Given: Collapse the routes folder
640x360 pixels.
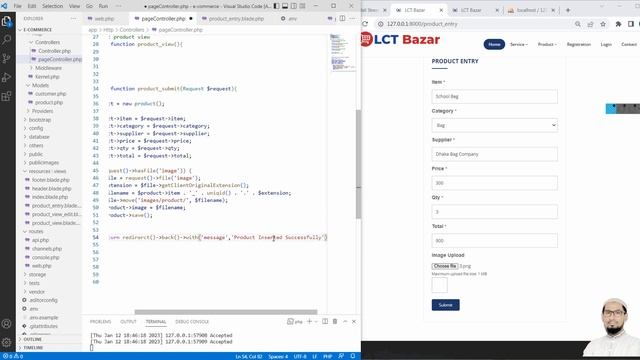Looking at the screenshot, I should pyautogui.click(x=36, y=231).
